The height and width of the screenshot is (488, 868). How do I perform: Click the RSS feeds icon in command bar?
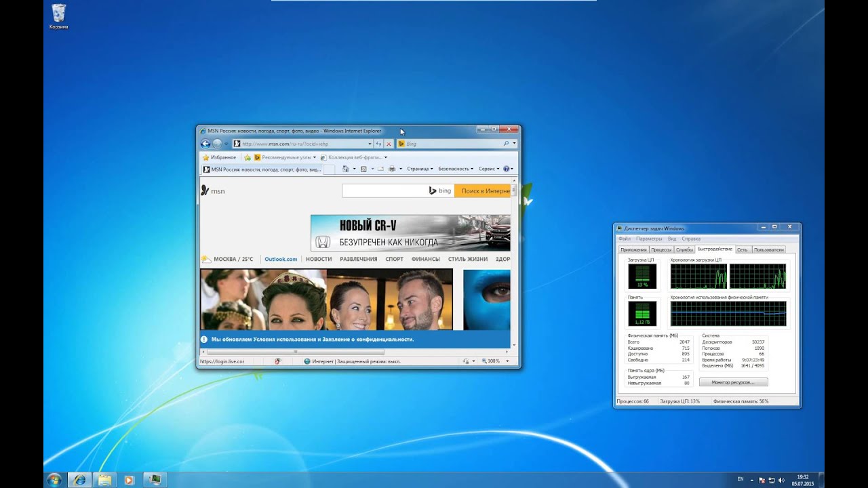(363, 169)
